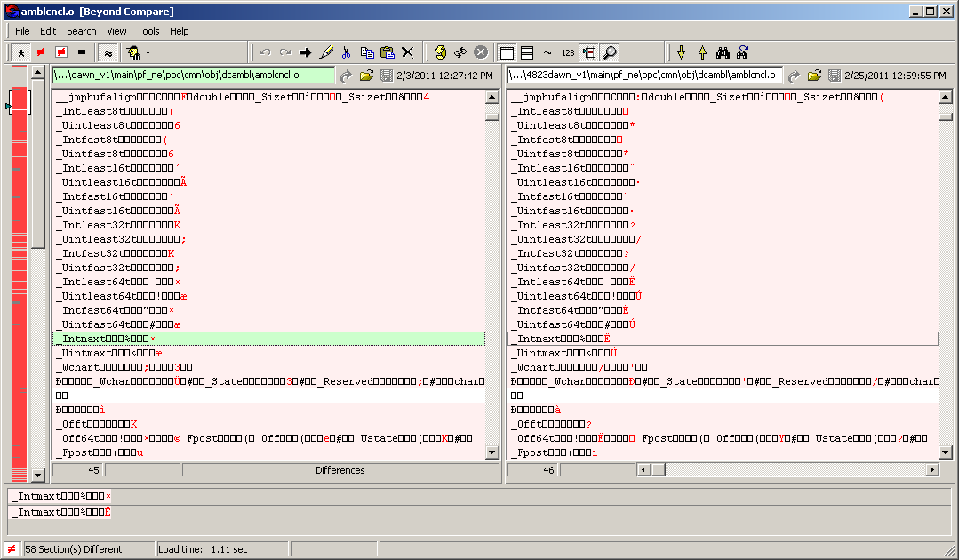
Task: Click the Paste clipboard icon
Action: pos(387,52)
